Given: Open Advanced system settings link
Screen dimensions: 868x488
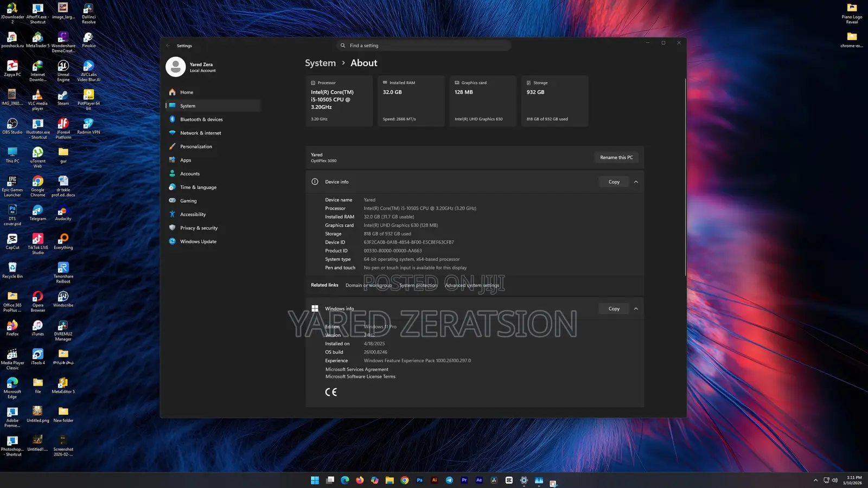Looking at the screenshot, I should 472,285.
